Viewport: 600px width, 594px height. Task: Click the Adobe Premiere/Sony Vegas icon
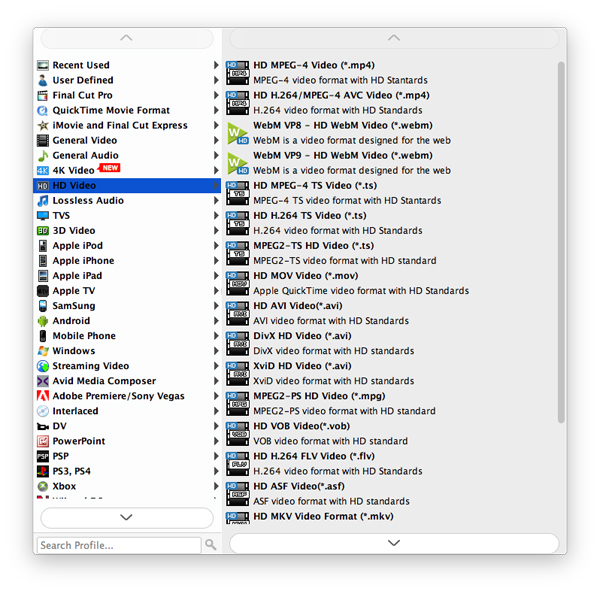pos(43,396)
